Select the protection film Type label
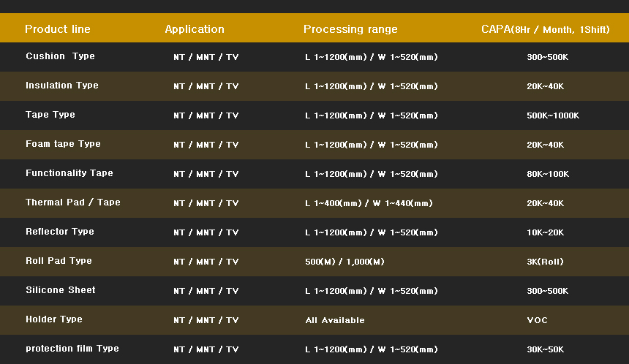629x364 pixels. click(x=72, y=349)
